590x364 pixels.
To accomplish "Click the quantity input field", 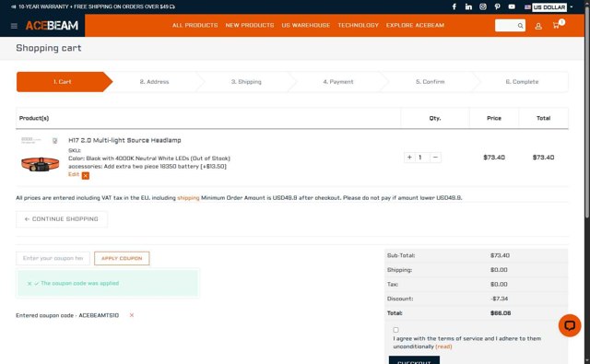I will (422, 158).
